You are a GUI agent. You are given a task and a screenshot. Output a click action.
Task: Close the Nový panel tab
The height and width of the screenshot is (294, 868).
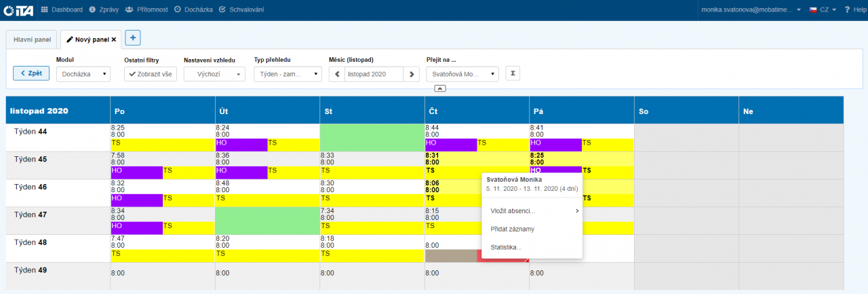(x=114, y=40)
